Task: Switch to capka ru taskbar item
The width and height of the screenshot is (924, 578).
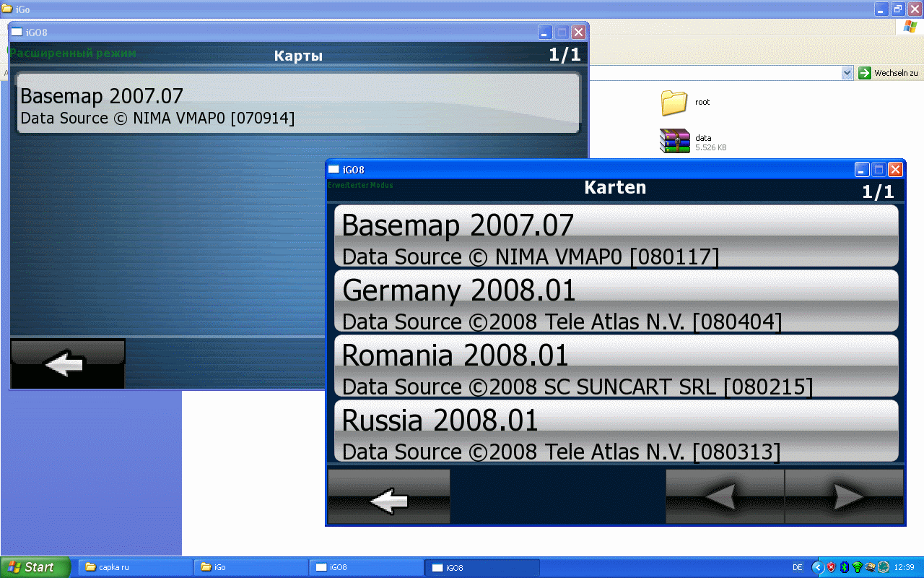Action: [135, 567]
